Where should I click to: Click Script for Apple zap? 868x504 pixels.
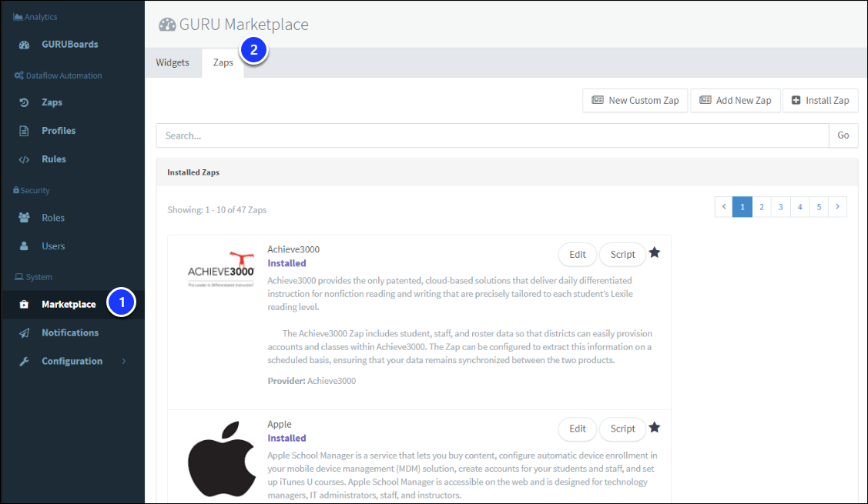[623, 429]
